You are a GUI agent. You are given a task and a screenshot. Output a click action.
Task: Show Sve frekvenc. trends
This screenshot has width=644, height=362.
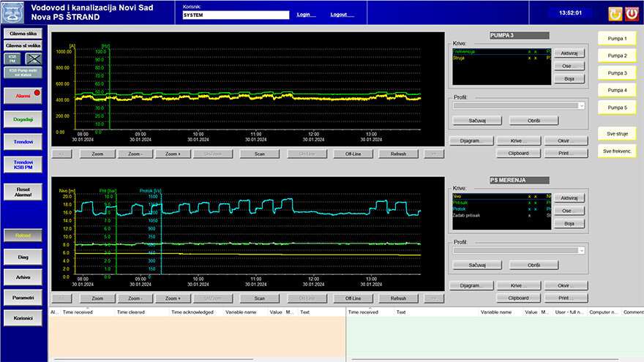pos(617,151)
